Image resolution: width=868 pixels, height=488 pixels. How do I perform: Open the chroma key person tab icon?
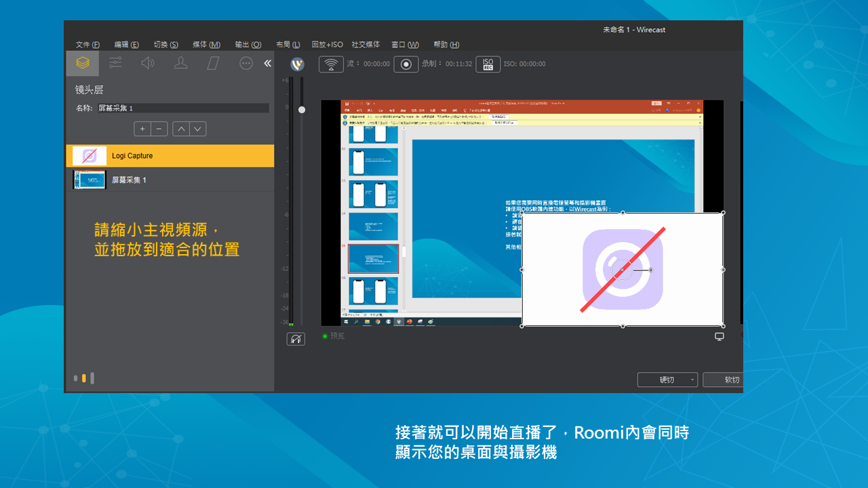[180, 63]
